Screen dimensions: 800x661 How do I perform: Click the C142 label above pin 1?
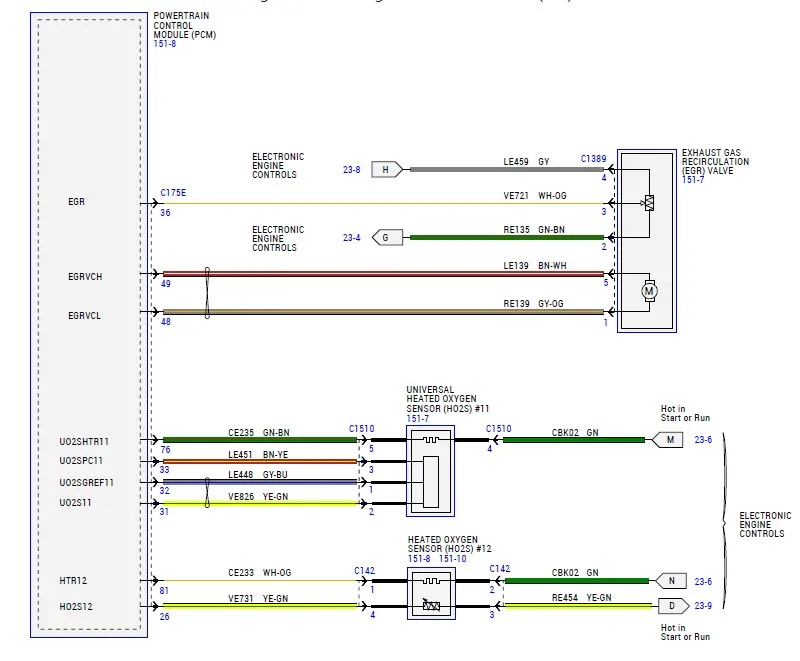[x=365, y=570]
